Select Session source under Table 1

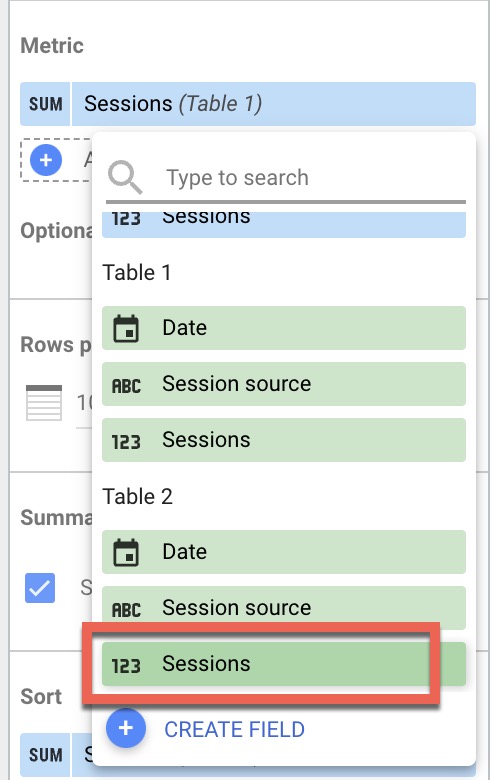pyautogui.click(x=284, y=384)
